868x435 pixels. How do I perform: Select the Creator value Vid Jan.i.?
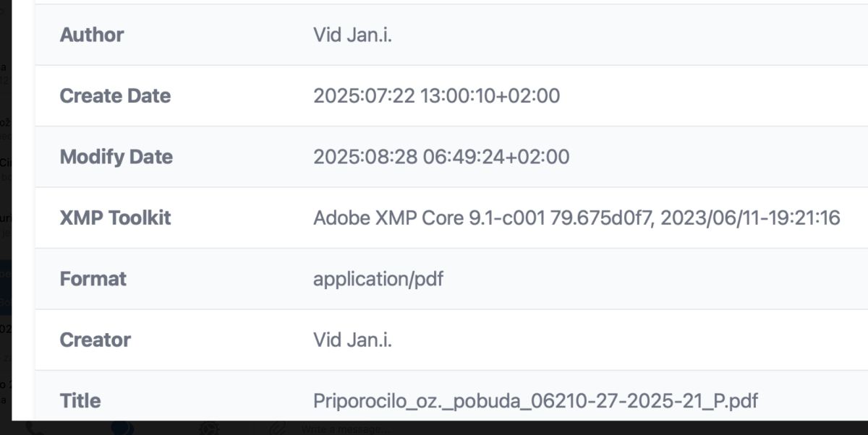coord(352,340)
